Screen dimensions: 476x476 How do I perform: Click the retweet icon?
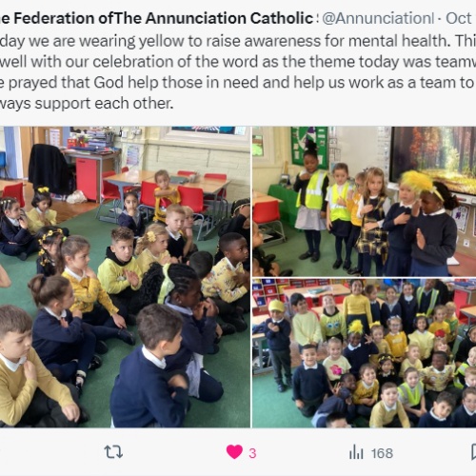click(113, 452)
